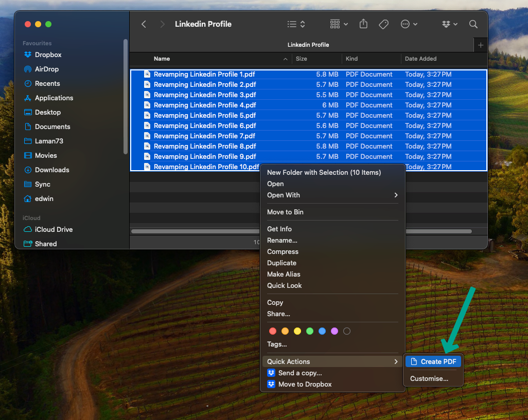Click the Share toolbar icon
The height and width of the screenshot is (420, 528).
pos(363,24)
